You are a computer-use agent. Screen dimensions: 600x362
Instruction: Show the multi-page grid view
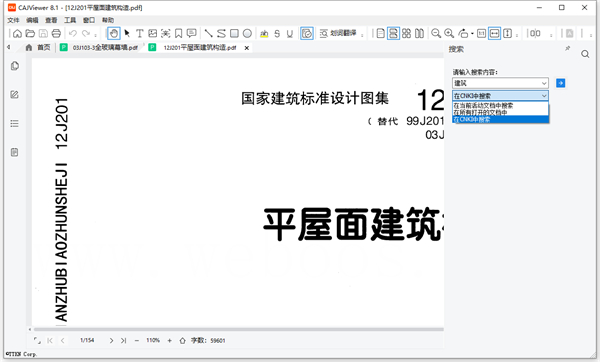point(406,34)
